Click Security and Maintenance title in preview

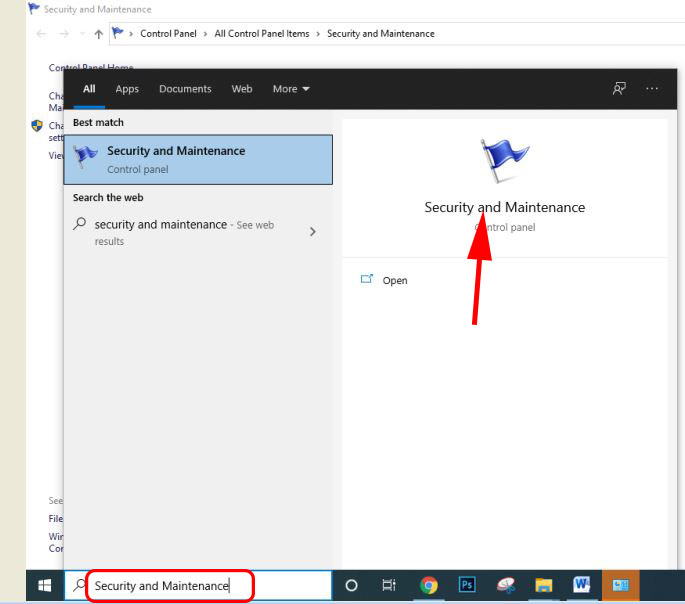click(505, 207)
